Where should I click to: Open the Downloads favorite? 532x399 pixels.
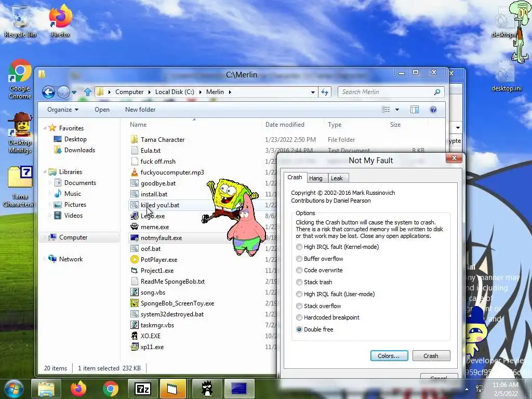(x=75, y=150)
